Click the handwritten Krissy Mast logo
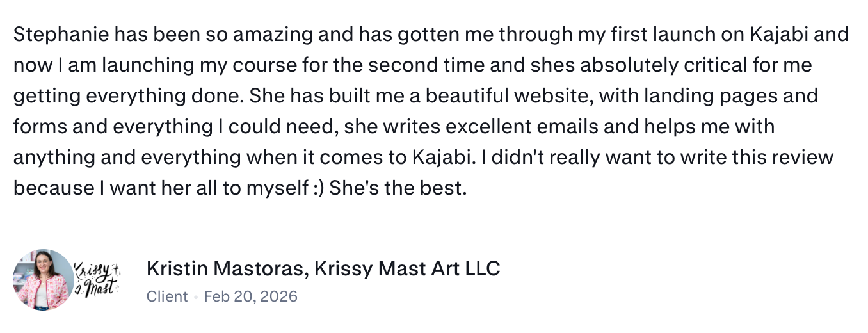The width and height of the screenshot is (868, 333). click(96, 278)
